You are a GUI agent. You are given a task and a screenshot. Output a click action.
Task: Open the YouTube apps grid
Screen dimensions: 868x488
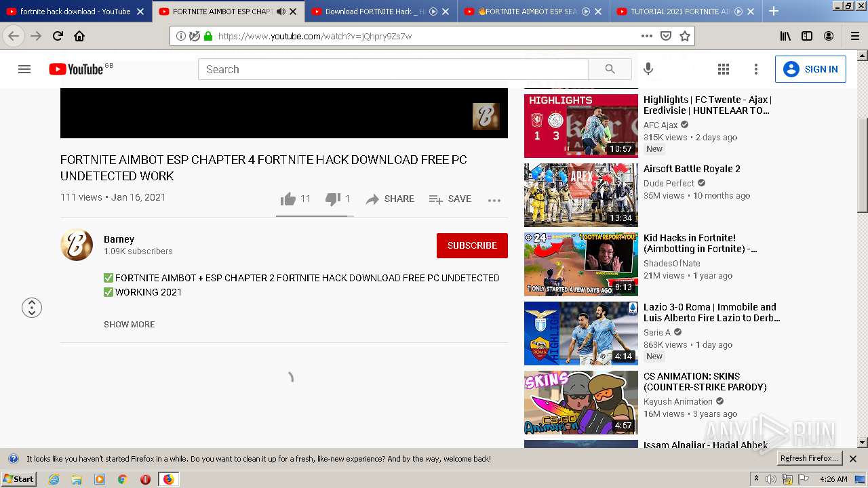(724, 69)
